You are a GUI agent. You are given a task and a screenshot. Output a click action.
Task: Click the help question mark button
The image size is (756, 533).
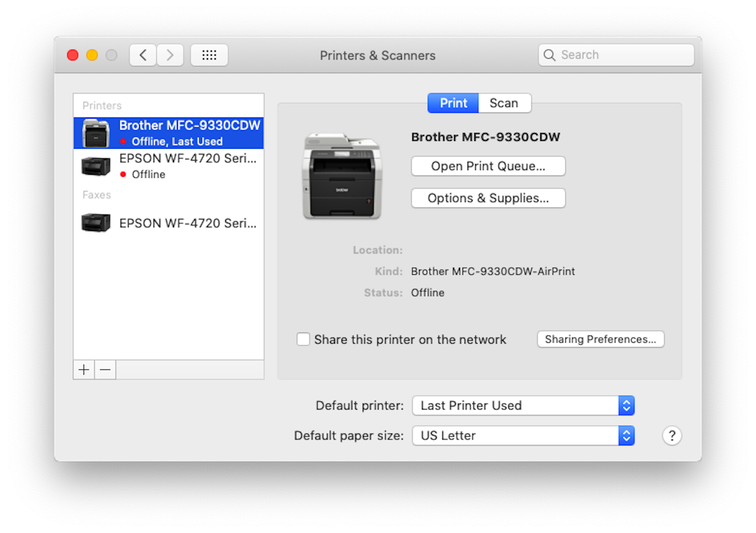click(671, 435)
